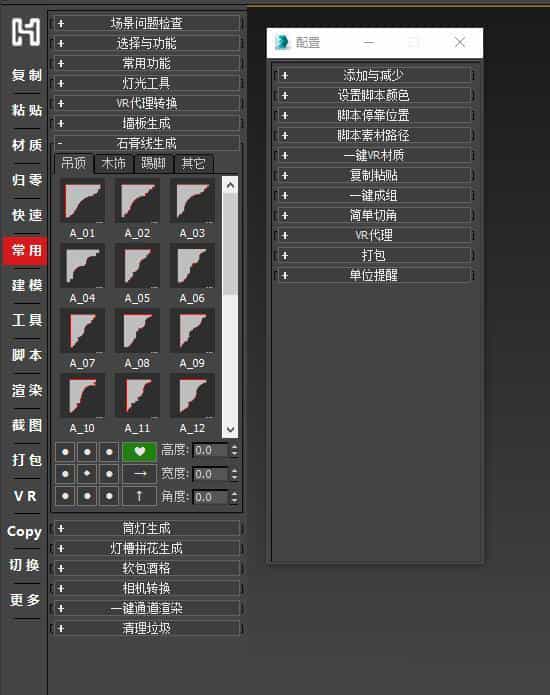
Task: Click the up arrow direction button
Action: coord(139,496)
